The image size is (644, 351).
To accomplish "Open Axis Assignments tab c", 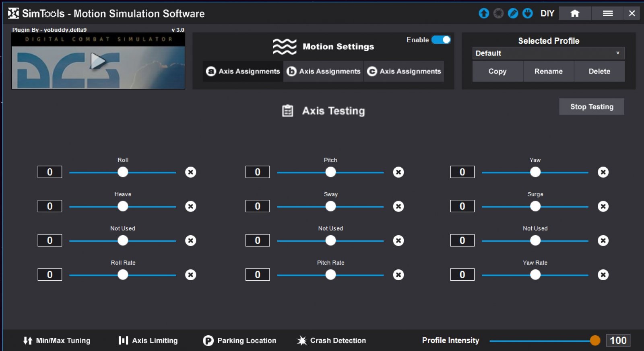I will pos(404,71).
